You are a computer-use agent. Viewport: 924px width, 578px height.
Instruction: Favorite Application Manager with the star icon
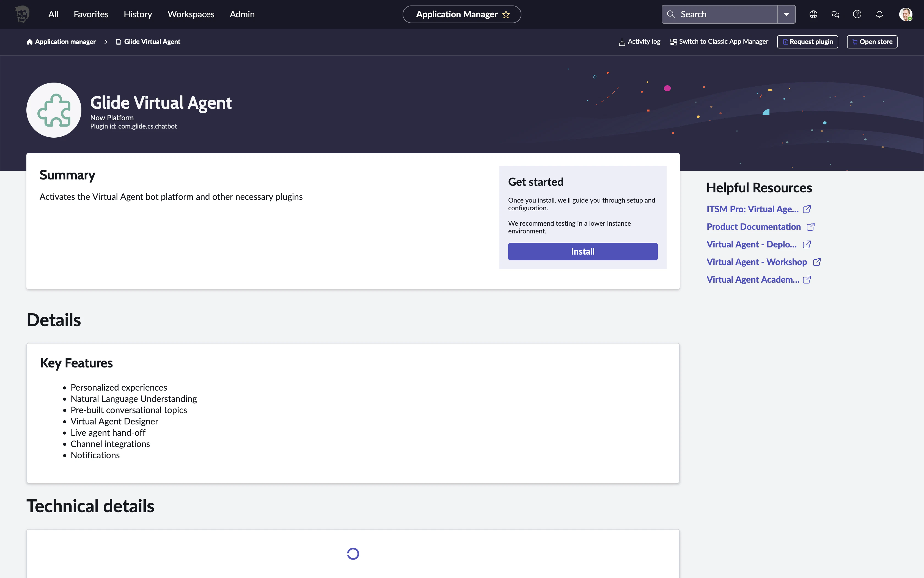[x=506, y=15]
